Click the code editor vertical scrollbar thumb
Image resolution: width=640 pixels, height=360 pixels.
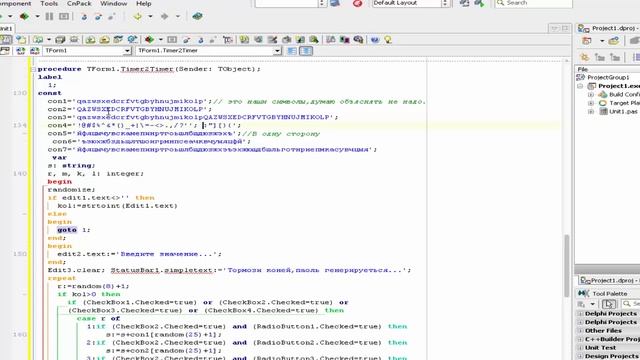tap(567, 265)
